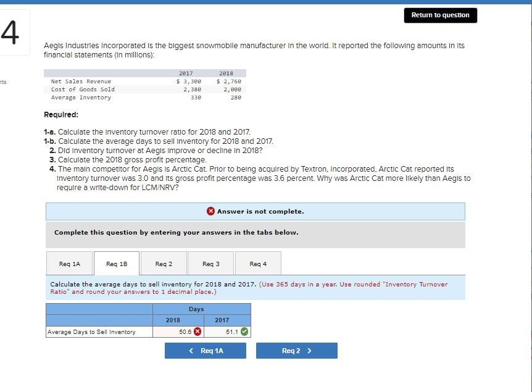Viewport: 532px width, 392px height.
Task: Click the 2018 days input showing 50.6
Action: [x=178, y=332]
